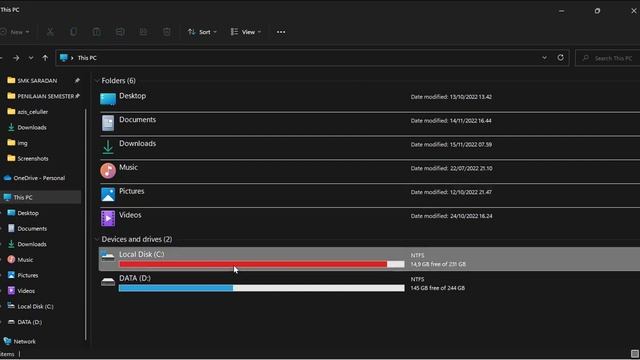Click the Rename icon in toolbar
Image resolution: width=640 pixels, height=360 pixels.
pos(120,32)
